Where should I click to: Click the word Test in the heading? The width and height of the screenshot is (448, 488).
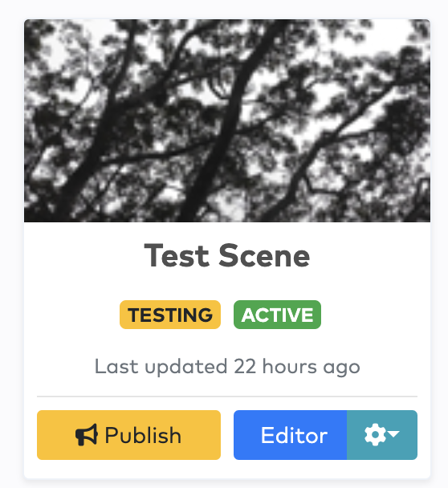coord(176,256)
